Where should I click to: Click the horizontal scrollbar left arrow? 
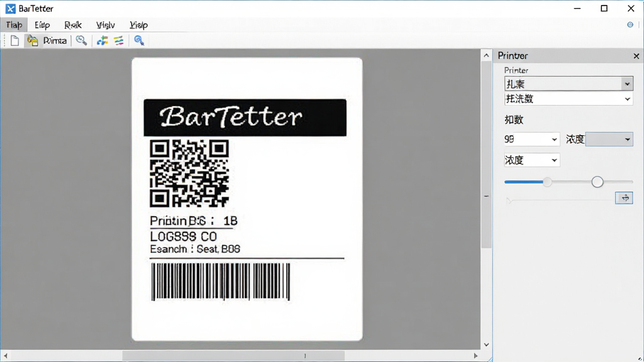click(x=5, y=356)
